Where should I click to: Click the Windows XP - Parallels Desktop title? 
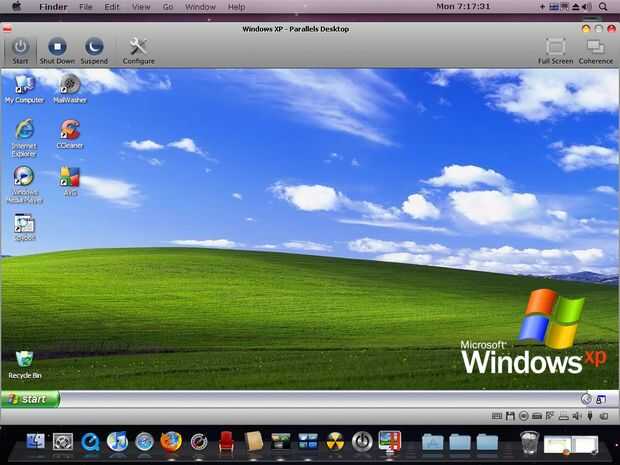click(295, 29)
